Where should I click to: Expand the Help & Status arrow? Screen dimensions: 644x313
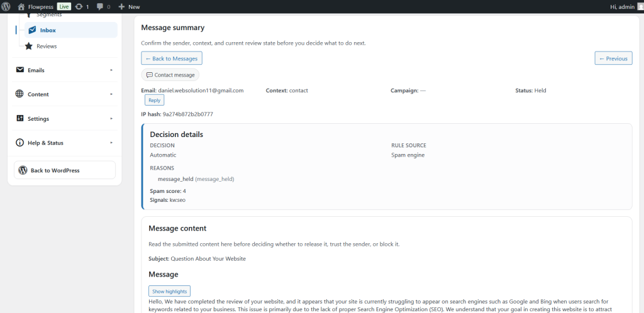coord(111,143)
